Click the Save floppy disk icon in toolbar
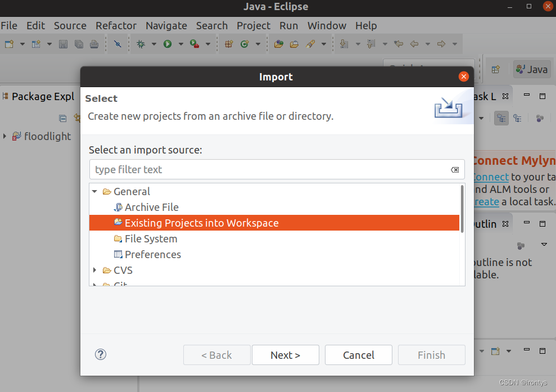Screen dimensions: 556x392 pos(63,44)
